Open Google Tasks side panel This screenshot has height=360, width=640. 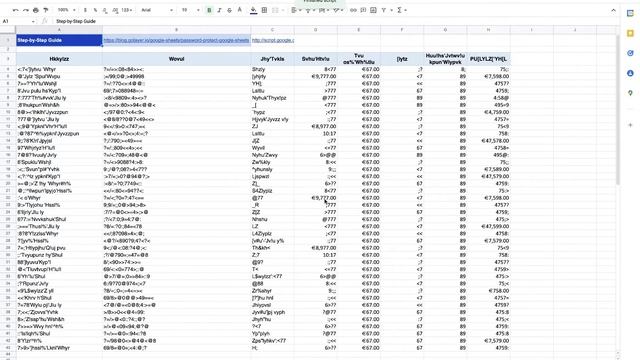(630, 53)
